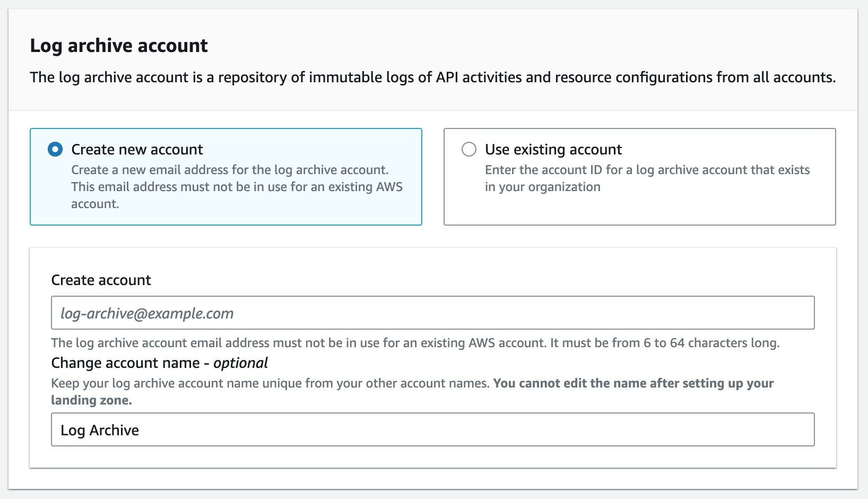Click the italic optional text
This screenshot has width=868, height=499.
click(240, 363)
